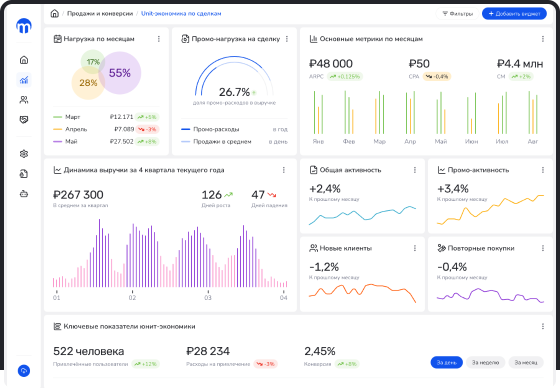Click the ₽48 000 ARPC value

(x=331, y=64)
